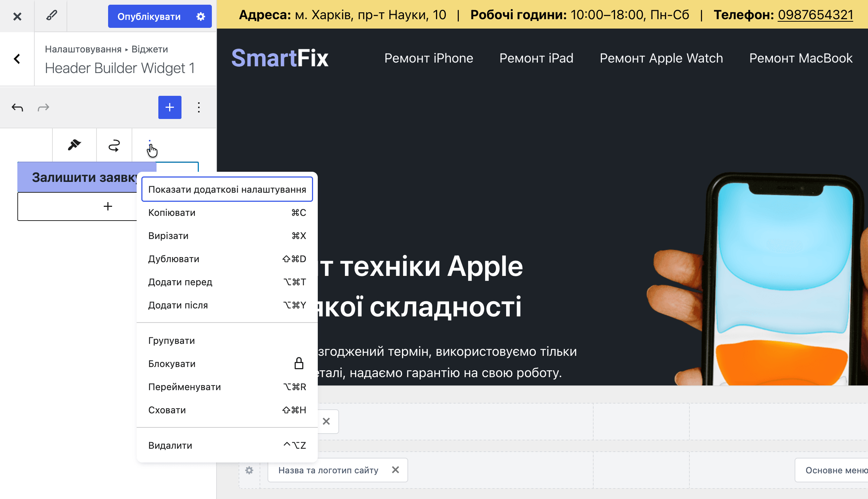Choose Видалити to delete the block

click(227, 445)
